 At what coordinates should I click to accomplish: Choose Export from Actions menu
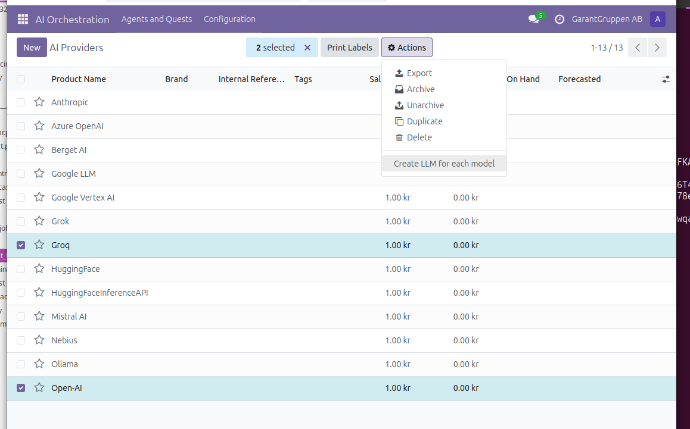point(444,73)
